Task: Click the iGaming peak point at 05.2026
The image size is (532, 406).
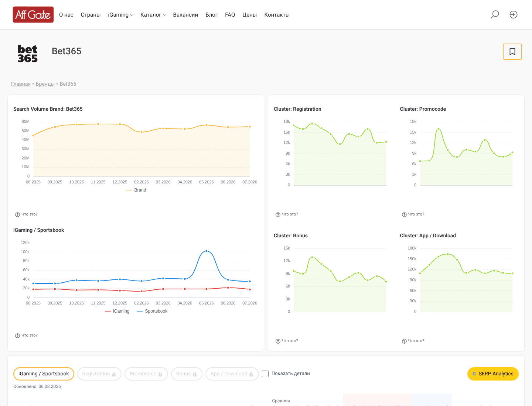Action: coord(207,251)
